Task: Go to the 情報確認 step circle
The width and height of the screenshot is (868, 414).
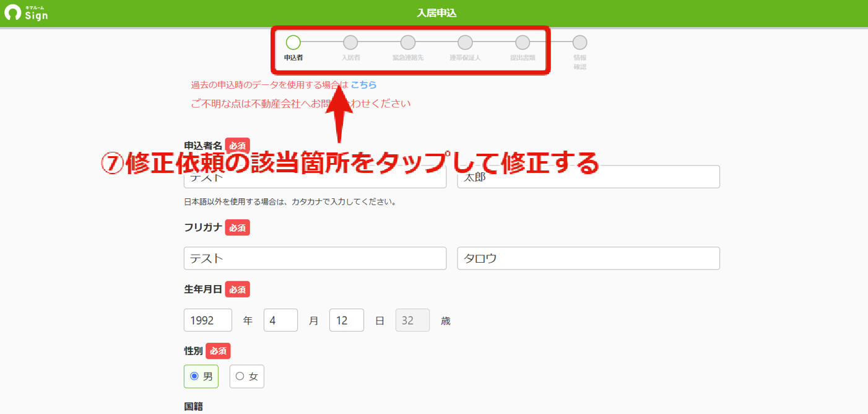Action: pos(579,42)
